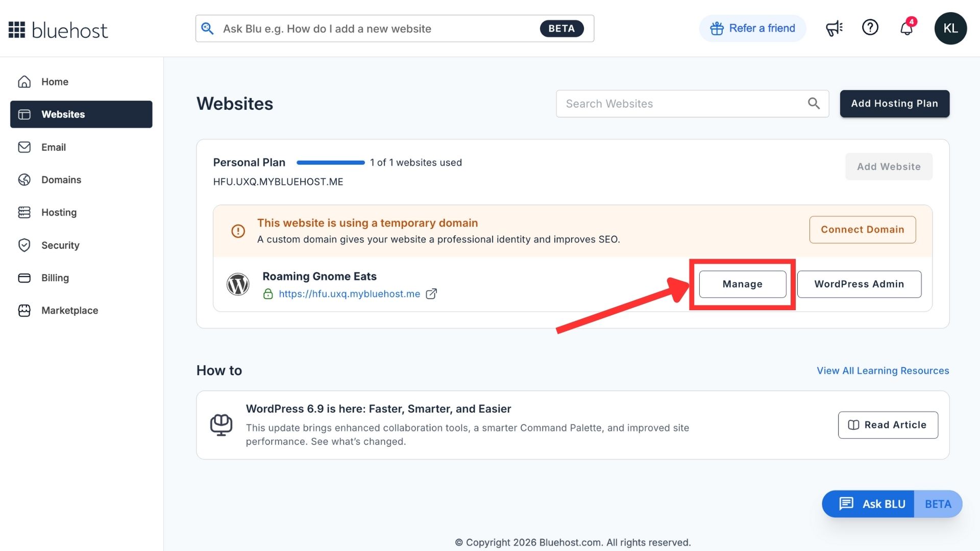Click the Personal Plan usage bar

(x=330, y=162)
